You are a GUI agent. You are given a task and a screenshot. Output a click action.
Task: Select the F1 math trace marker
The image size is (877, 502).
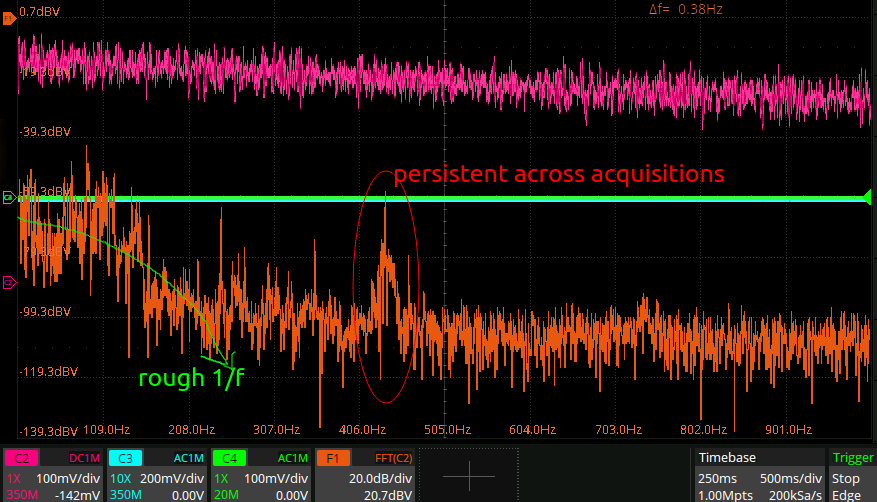pos(9,19)
